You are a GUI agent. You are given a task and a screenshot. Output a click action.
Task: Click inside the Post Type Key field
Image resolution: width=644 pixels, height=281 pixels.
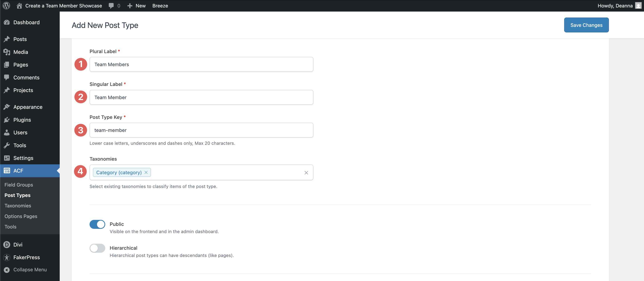(x=201, y=130)
